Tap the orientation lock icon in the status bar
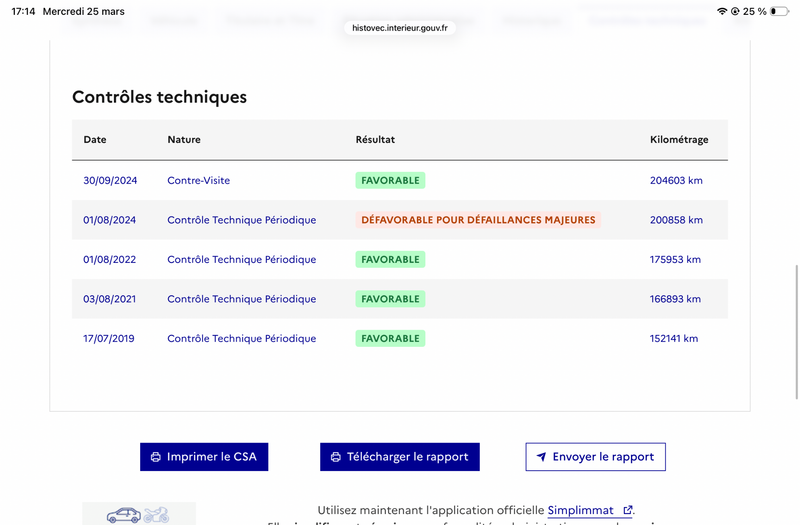 (736, 11)
